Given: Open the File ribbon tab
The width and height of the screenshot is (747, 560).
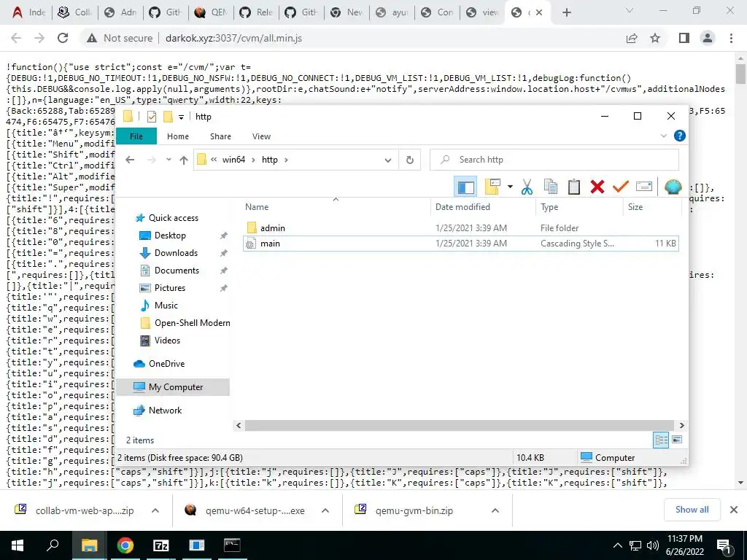Looking at the screenshot, I should (136, 136).
